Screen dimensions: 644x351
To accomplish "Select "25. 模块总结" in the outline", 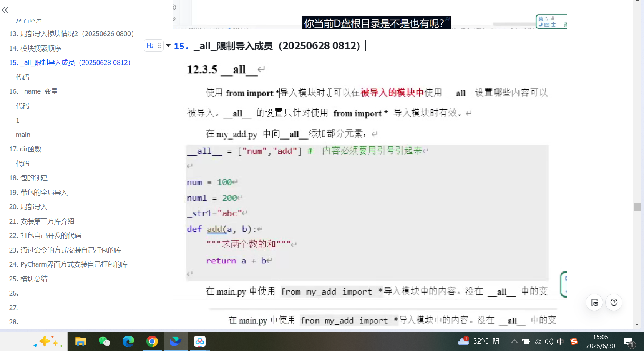I will 28,279.
